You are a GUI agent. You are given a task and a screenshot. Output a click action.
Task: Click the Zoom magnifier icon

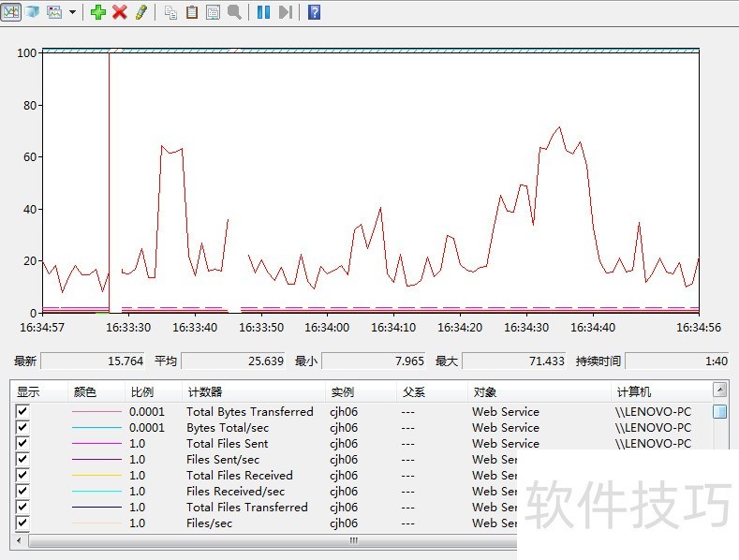click(x=234, y=12)
